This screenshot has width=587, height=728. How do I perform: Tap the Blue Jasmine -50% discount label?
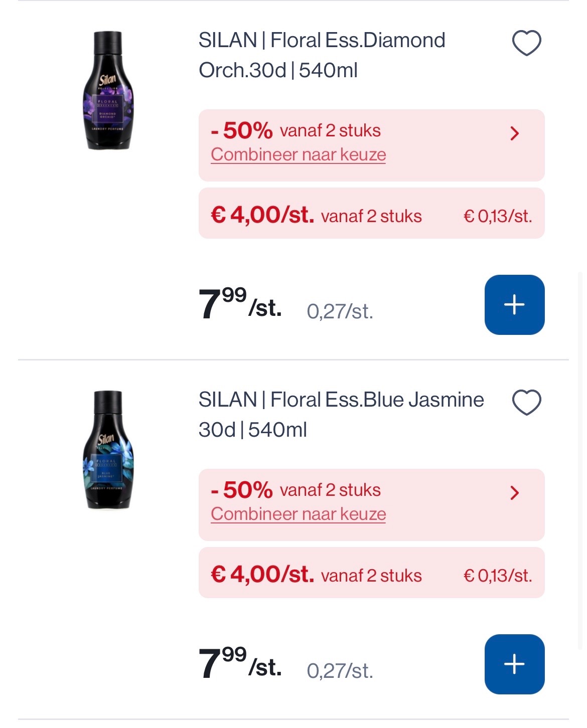click(242, 490)
